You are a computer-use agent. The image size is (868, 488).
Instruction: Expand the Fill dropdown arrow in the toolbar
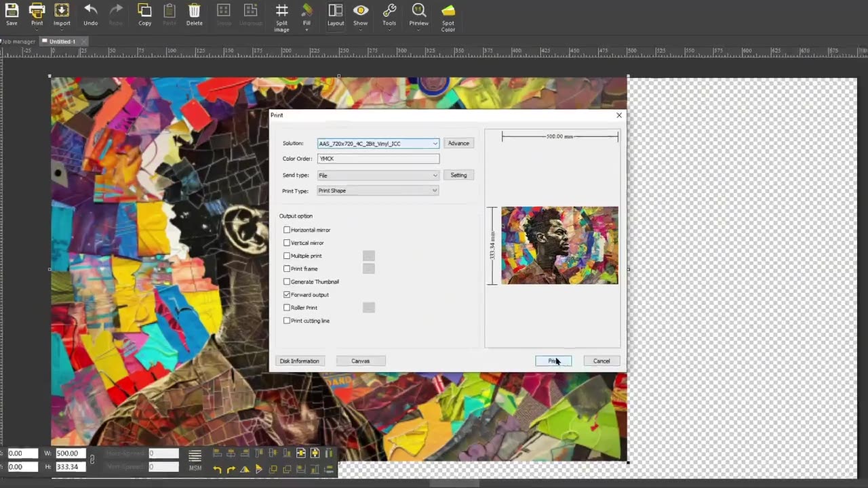[307, 30]
